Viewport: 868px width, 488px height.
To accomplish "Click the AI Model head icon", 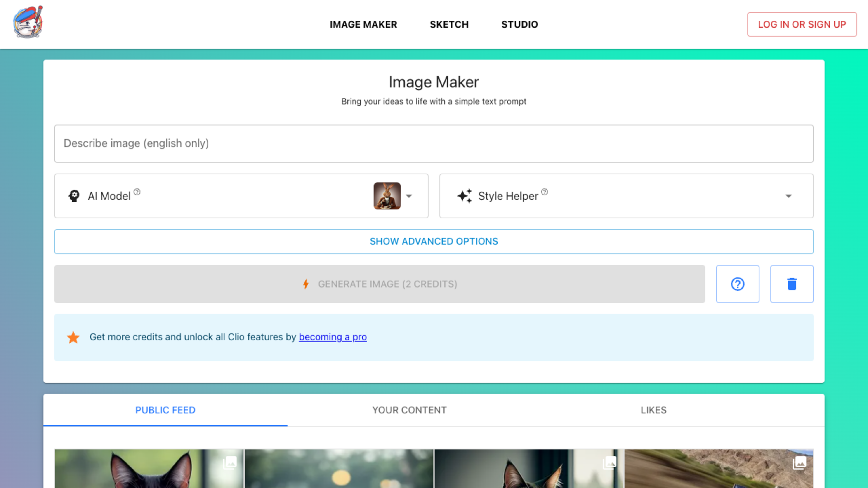I will coord(74,196).
